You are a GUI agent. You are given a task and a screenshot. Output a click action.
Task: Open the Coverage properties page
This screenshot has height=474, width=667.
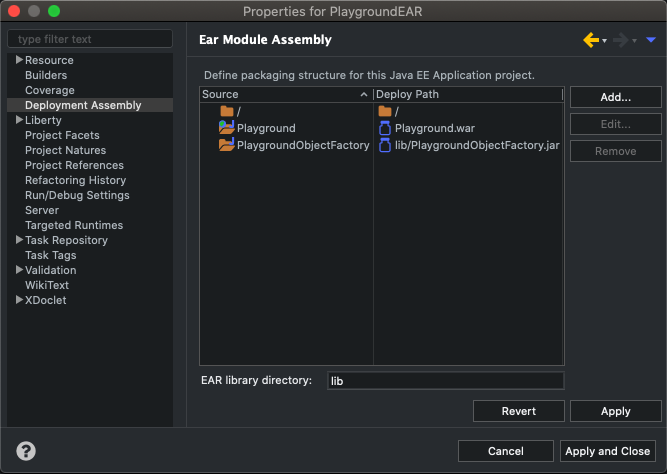tap(50, 90)
